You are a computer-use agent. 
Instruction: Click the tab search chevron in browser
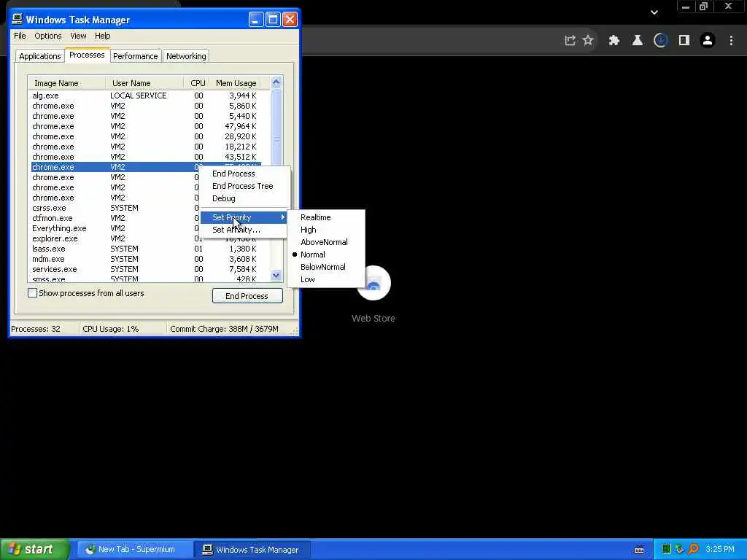click(x=654, y=12)
